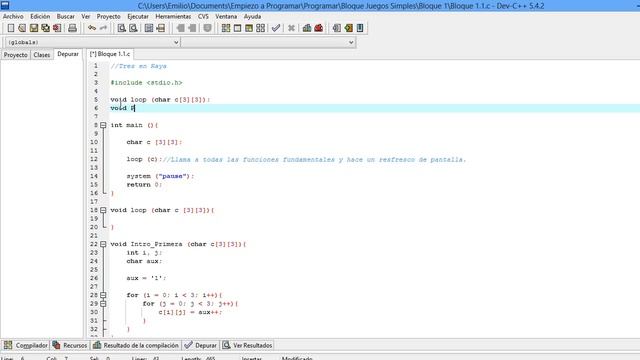Click the Redo toolbar icon
Image resolution: width=640 pixels, height=360 pixels.
(103, 28)
